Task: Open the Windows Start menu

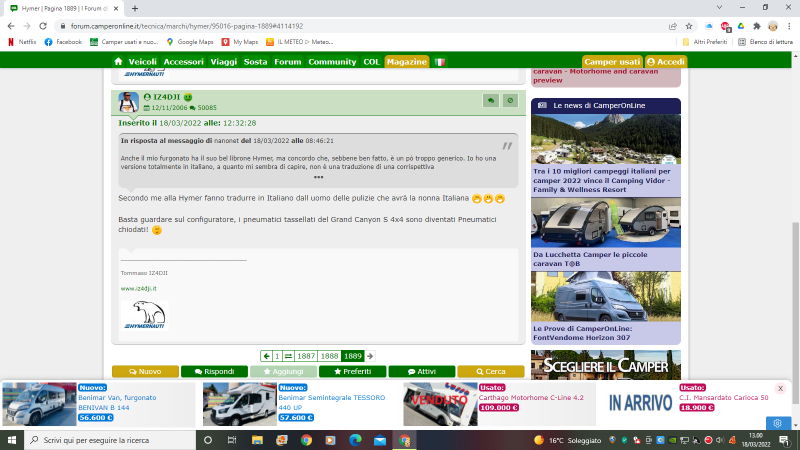Action: 12,440
